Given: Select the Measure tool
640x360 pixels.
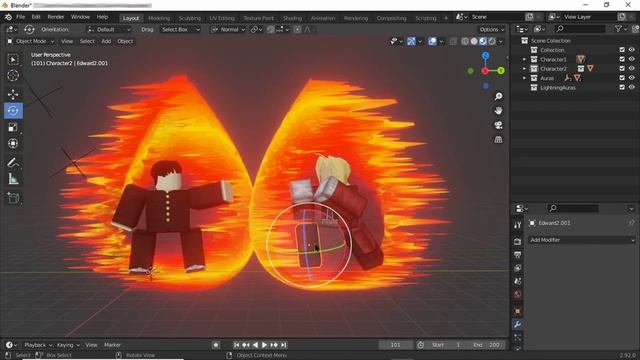Looking at the screenshot, I should pyautogui.click(x=13, y=179).
